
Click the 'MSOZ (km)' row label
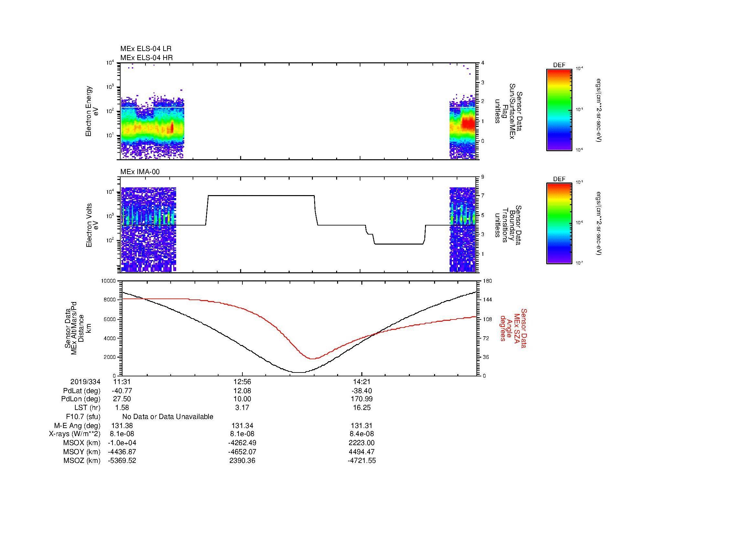(82, 461)
